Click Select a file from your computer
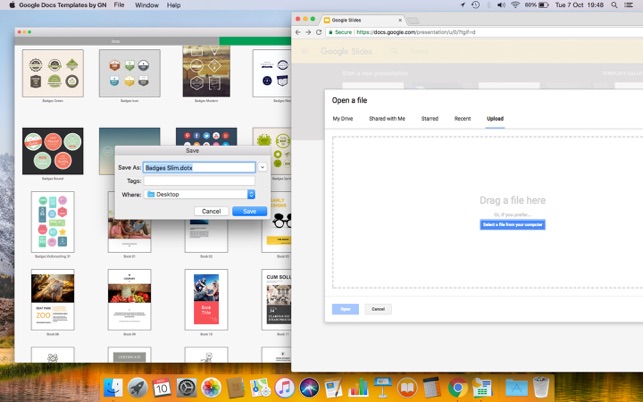The image size is (643, 402). click(x=512, y=224)
